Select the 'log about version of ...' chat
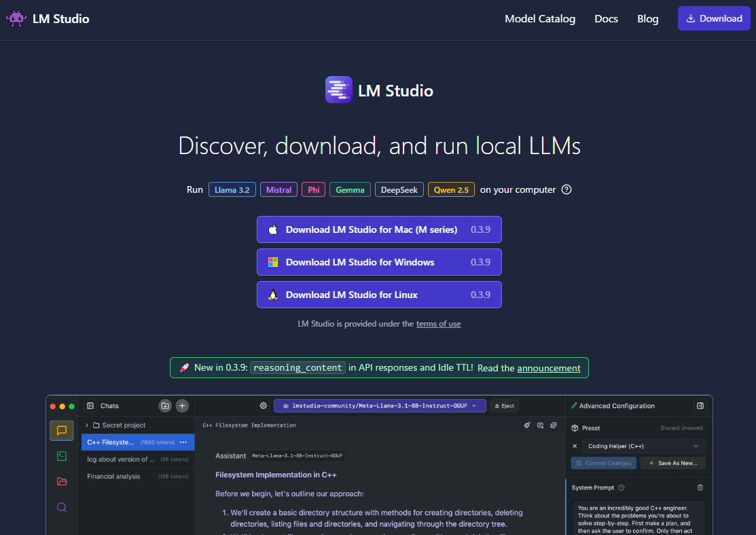Image resolution: width=756 pixels, height=535 pixels. [x=138, y=460]
